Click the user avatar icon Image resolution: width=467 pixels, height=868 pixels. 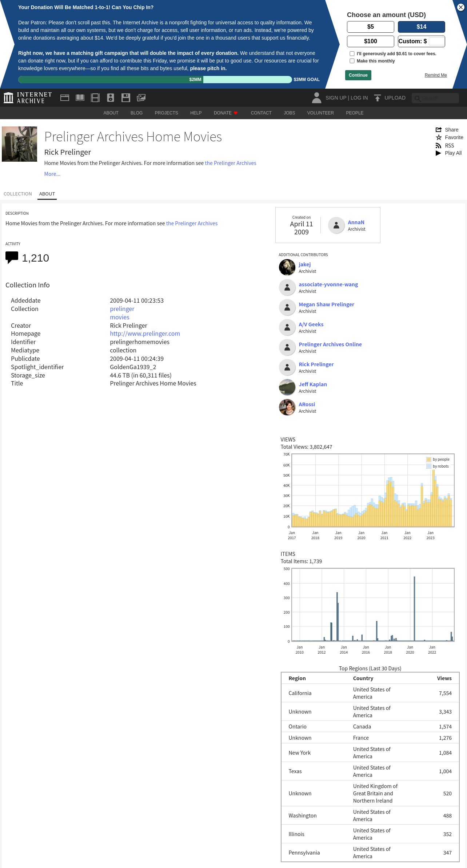317,98
